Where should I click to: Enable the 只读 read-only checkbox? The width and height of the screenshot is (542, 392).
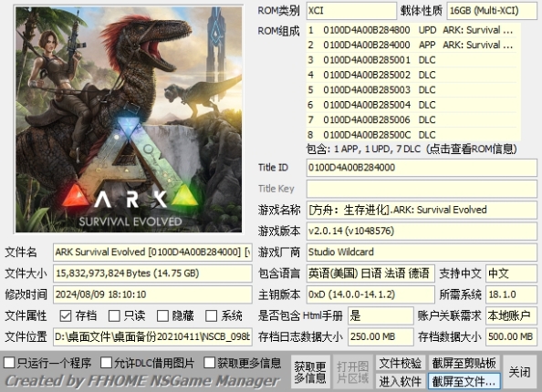[114, 315]
